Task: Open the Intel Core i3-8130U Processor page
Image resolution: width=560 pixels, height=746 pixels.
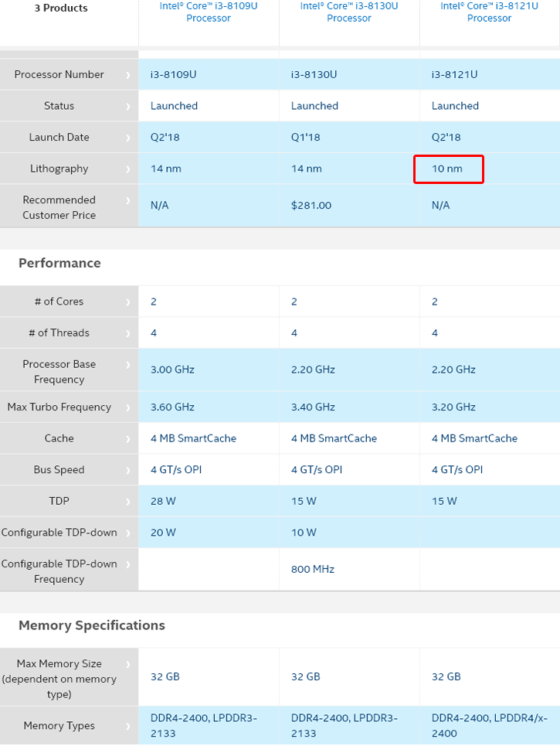Action: 348,12
